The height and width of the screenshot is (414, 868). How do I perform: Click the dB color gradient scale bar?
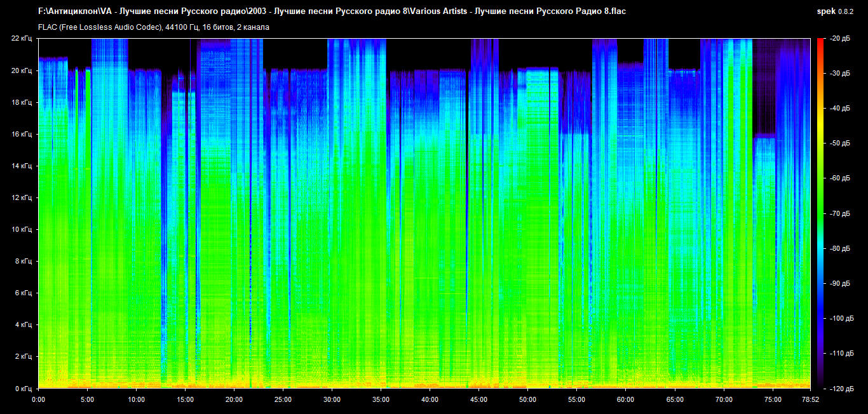(820, 213)
